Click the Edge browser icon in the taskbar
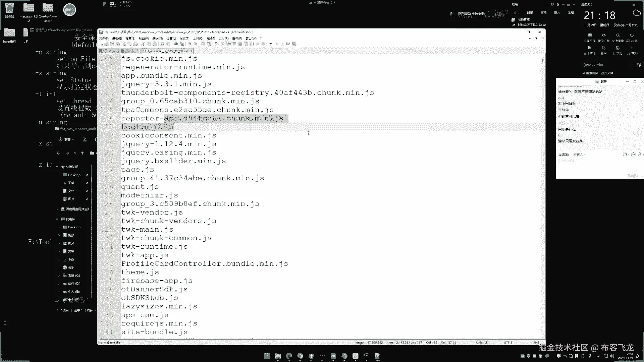This screenshot has width=644, height=362. (x=289, y=356)
